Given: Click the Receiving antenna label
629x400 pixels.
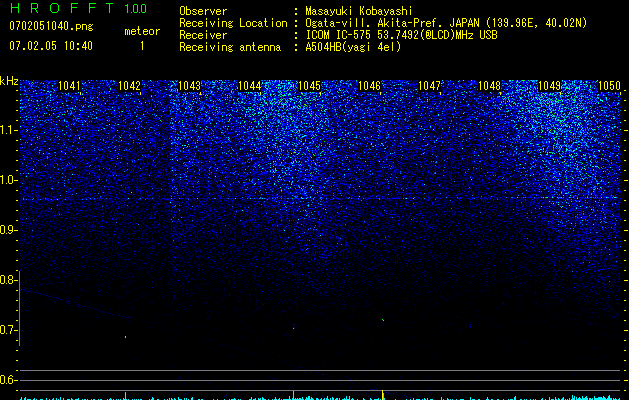Looking at the screenshot, I should [x=230, y=47].
